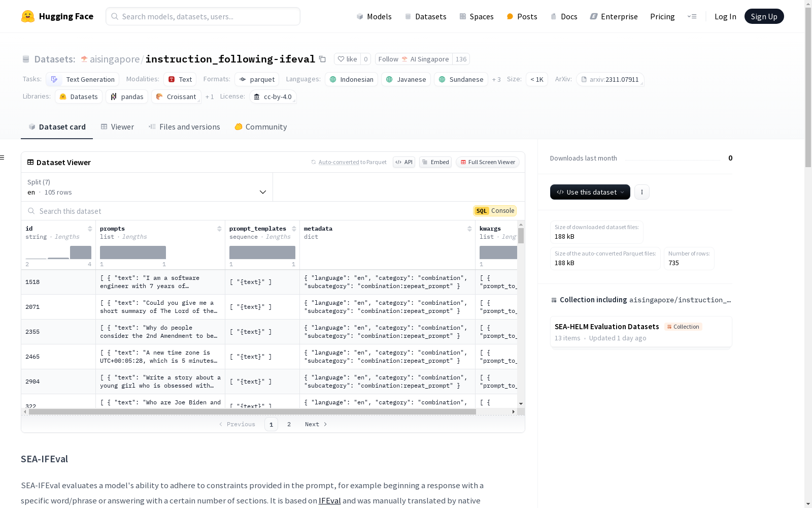
Task: Click the Datasets library tag
Action: tap(79, 97)
